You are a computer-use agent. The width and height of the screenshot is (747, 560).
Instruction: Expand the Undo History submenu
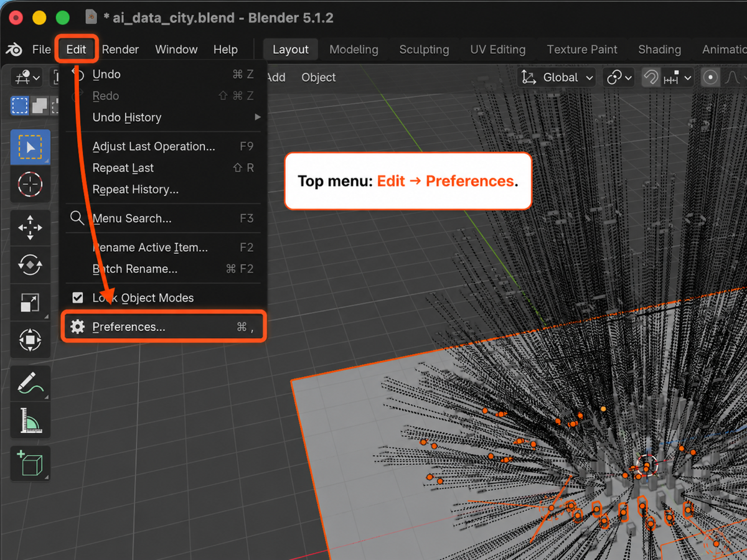pyautogui.click(x=163, y=118)
